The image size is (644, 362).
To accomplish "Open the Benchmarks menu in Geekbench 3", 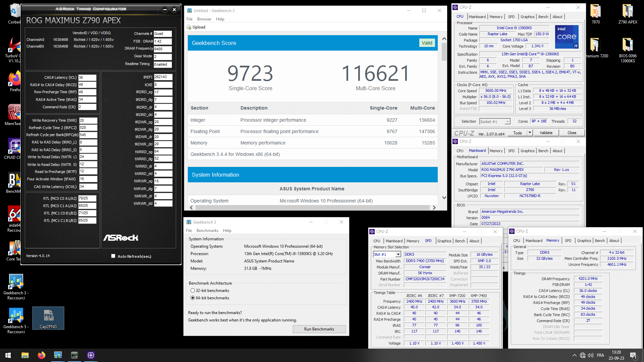I will 207,231.
